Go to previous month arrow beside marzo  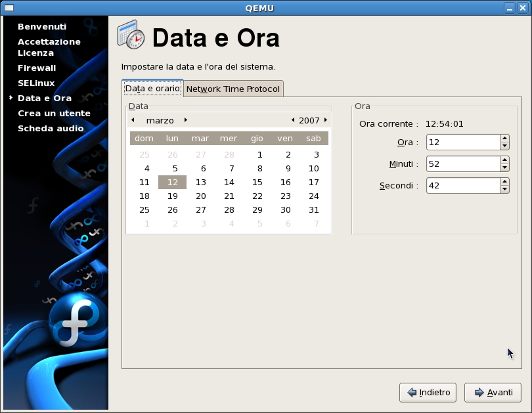(x=133, y=120)
